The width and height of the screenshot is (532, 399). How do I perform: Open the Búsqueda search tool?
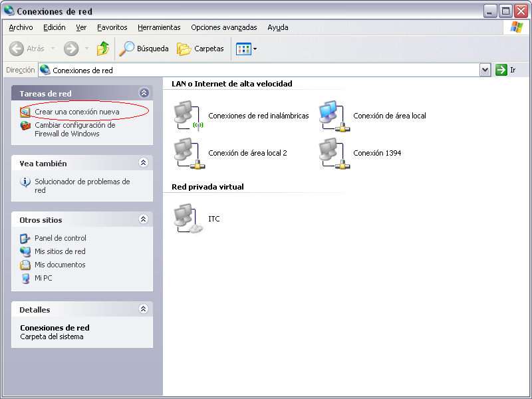[x=144, y=49]
